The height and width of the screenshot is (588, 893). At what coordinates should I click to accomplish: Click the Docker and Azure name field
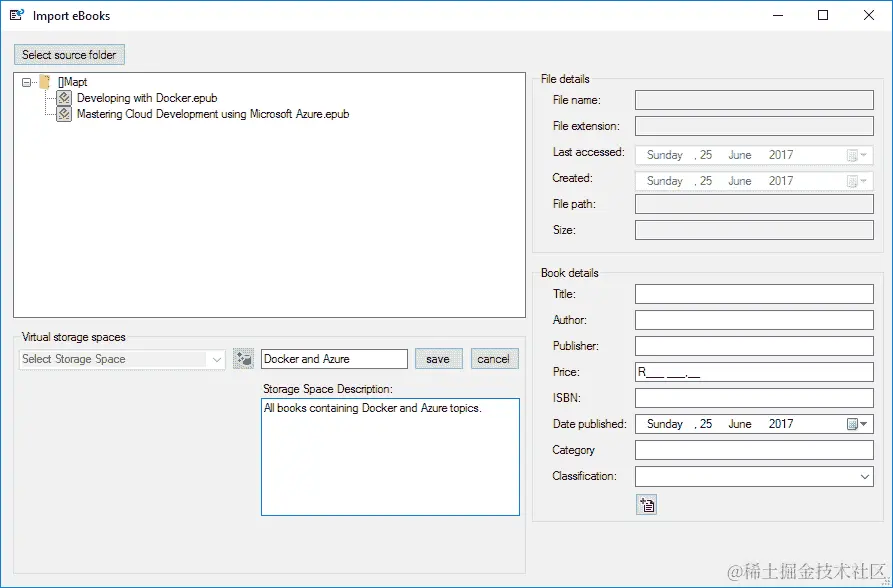[x=334, y=359]
